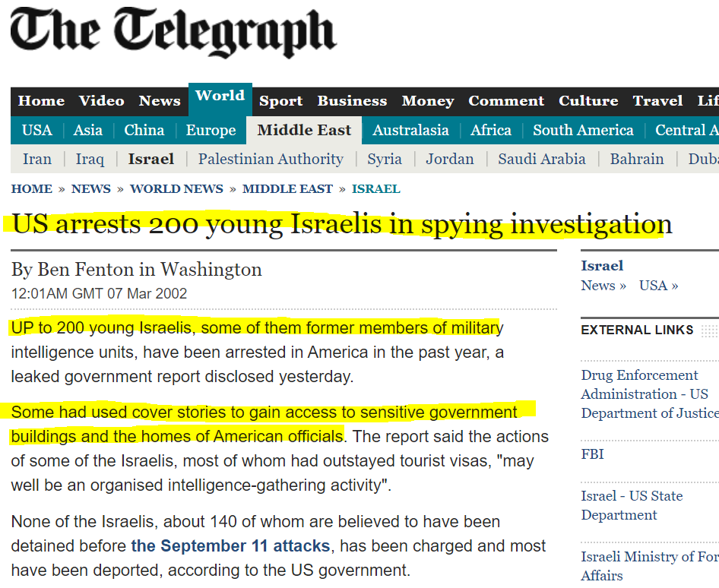Navigate to WORLD NEWS breadcrumb
Image resolution: width=719 pixels, height=588 pixels.
click(x=176, y=188)
